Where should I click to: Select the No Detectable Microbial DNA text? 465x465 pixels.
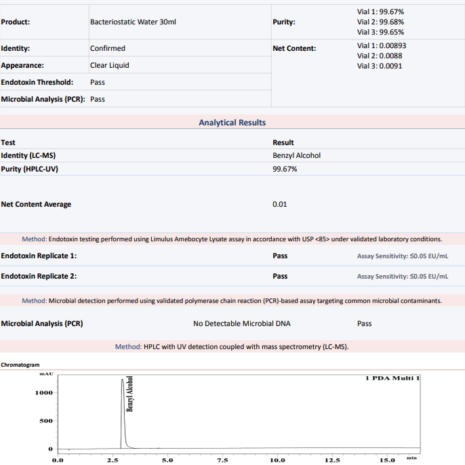(242, 324)
